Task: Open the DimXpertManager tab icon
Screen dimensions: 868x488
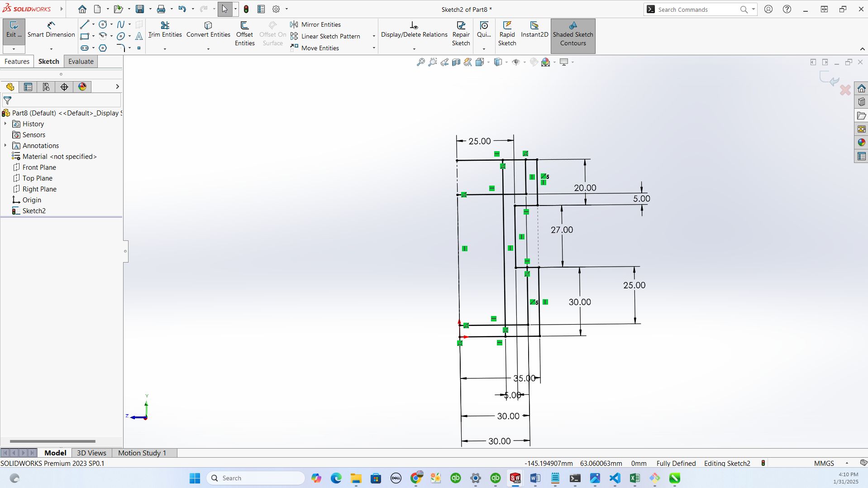Action: click(x=64, y=87)
